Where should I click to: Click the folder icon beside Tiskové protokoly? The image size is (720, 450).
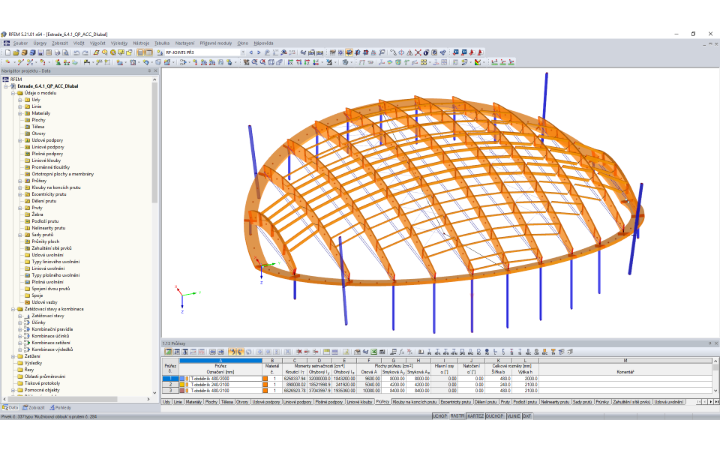click(x=20, y=383)
